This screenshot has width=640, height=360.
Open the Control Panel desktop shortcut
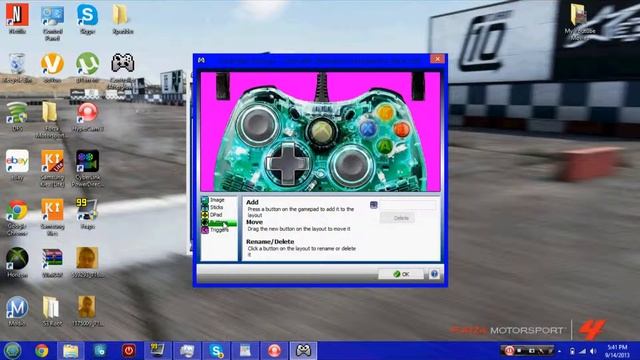click(x=52, y=22)
